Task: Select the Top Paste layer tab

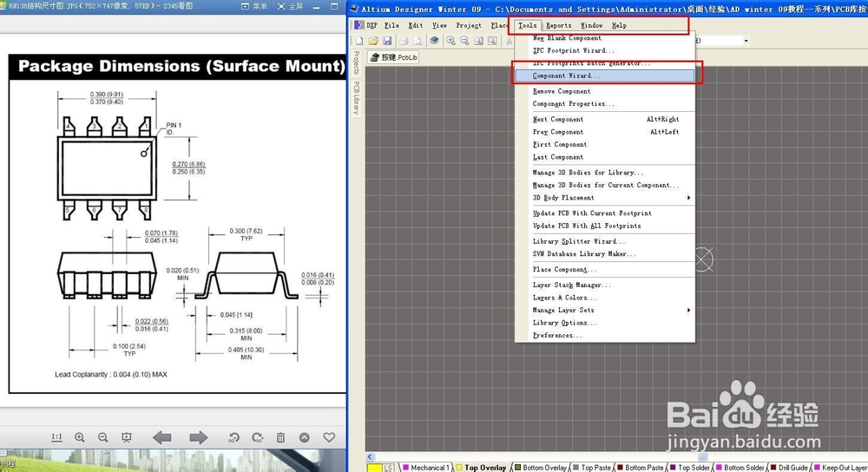Action: pos(592,468)
